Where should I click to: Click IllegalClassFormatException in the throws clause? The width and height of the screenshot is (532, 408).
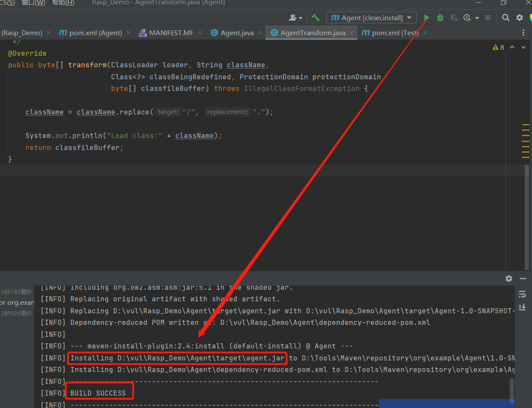(302, 89)
